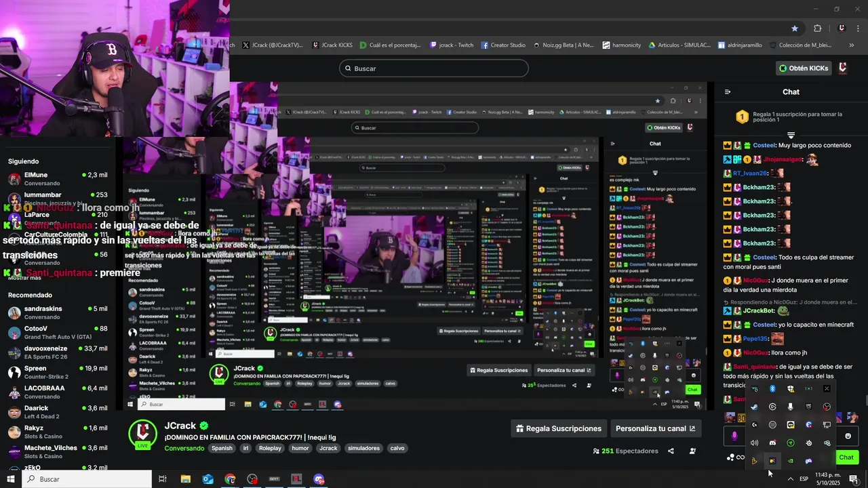This screenshot has width=868, height=488.
Task: Open the volume speaker tray icon
Action: pyautogui.click(x=754, y=443)
